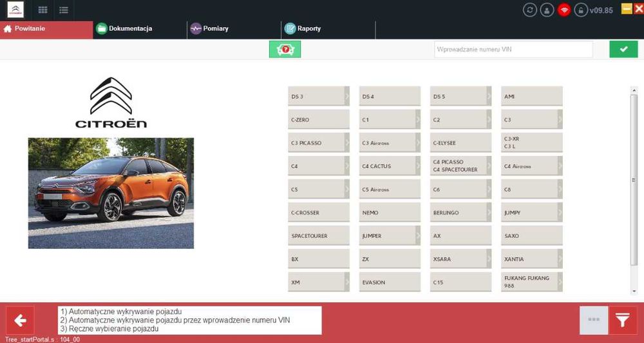Open the list view icon

pyautogui.click(x=64, y=10)
